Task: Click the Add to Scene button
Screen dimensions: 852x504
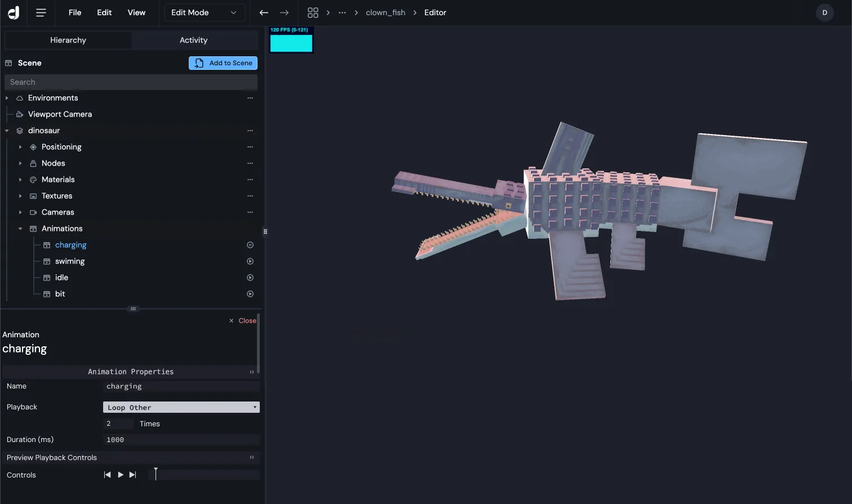Action: [223, 63]
